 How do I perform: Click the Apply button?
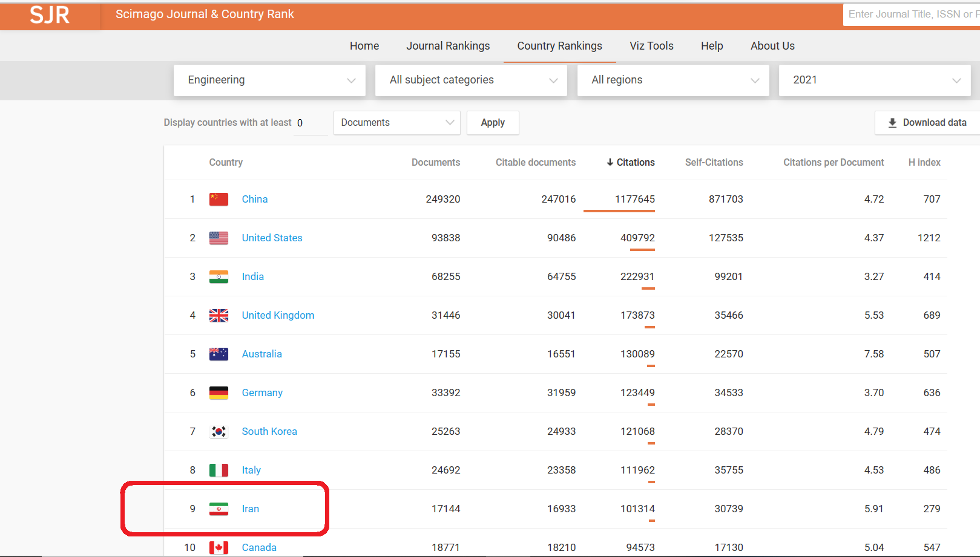pyautogui.click(x=493, y=123)
